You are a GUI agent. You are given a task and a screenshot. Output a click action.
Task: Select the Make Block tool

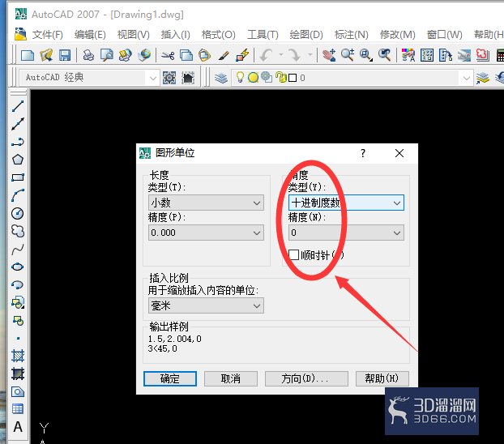click(x=18, y=320)
